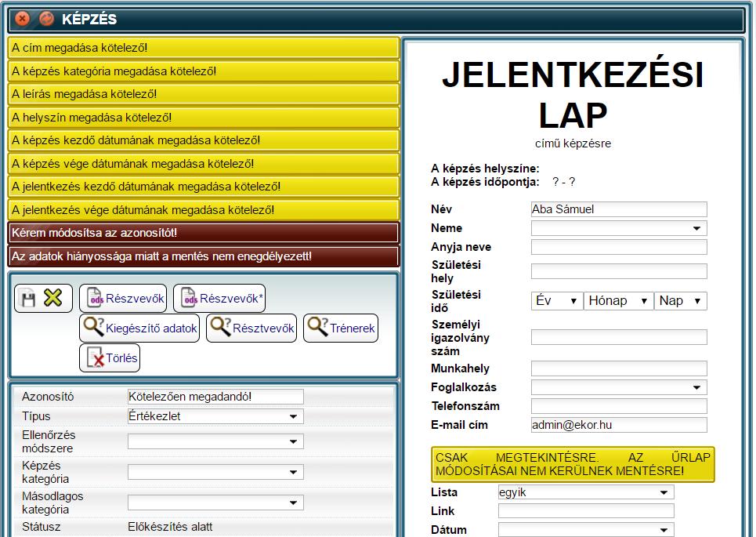The image size is (756, 537).
Task: Click 'A képzés kezdő dátumának megadása kötelező!'
Action: 204,140
